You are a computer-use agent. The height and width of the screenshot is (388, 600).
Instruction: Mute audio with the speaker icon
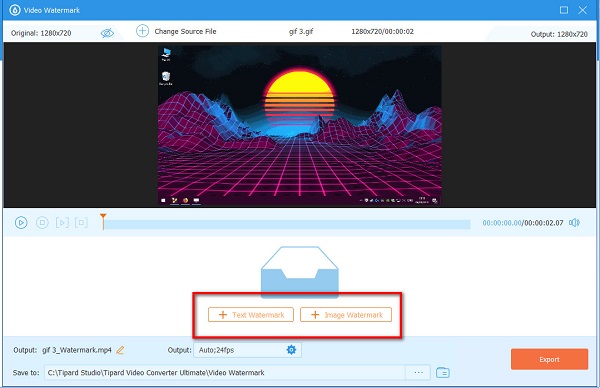coord(574,222)
